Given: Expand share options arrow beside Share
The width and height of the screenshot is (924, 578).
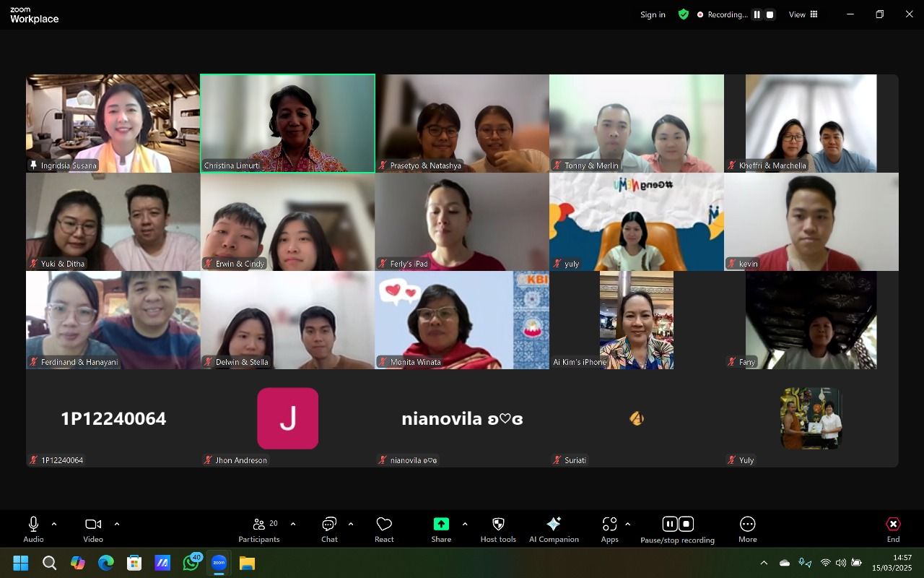Looking at the screenshot, I should tap(465, 524).
